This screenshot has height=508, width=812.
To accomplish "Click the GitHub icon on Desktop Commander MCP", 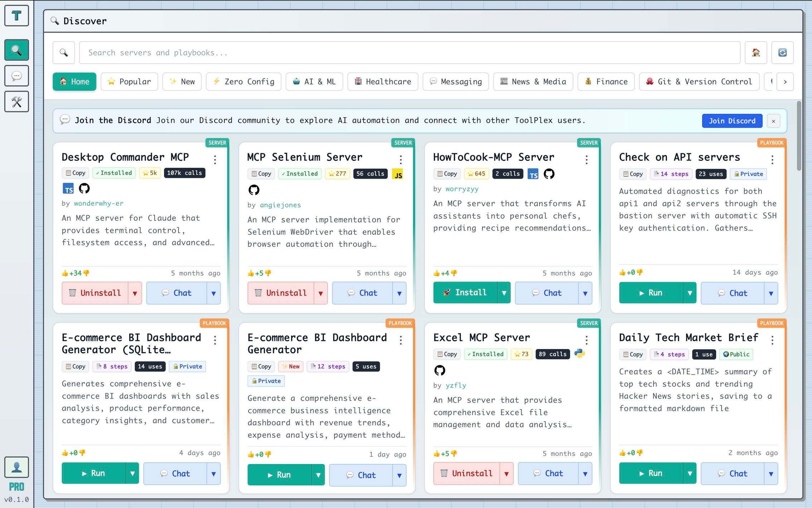I will pyautogui.click(x=85, y=188).
